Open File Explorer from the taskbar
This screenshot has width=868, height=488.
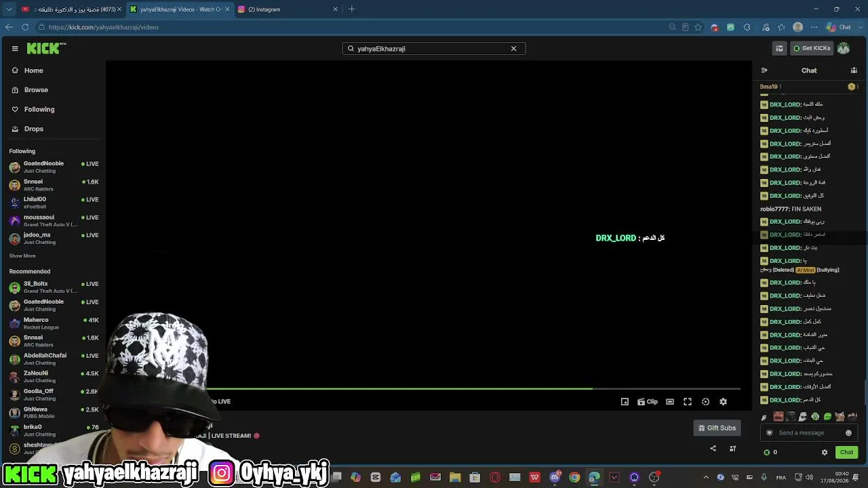point(455,477)
